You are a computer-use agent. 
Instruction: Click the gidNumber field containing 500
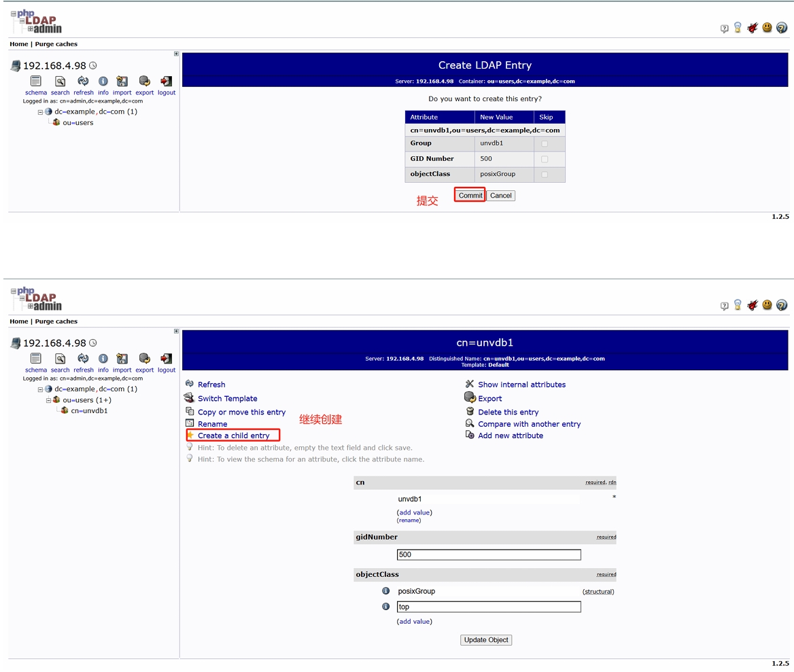489,554
